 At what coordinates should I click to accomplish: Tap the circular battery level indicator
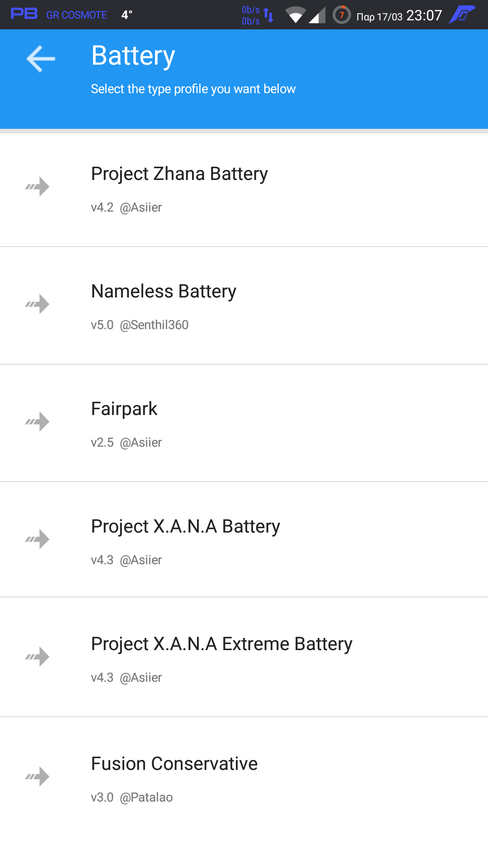coord(342,15)
